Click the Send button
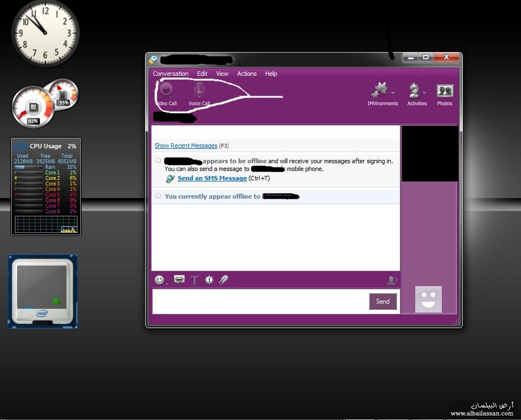 click(383, 302)
